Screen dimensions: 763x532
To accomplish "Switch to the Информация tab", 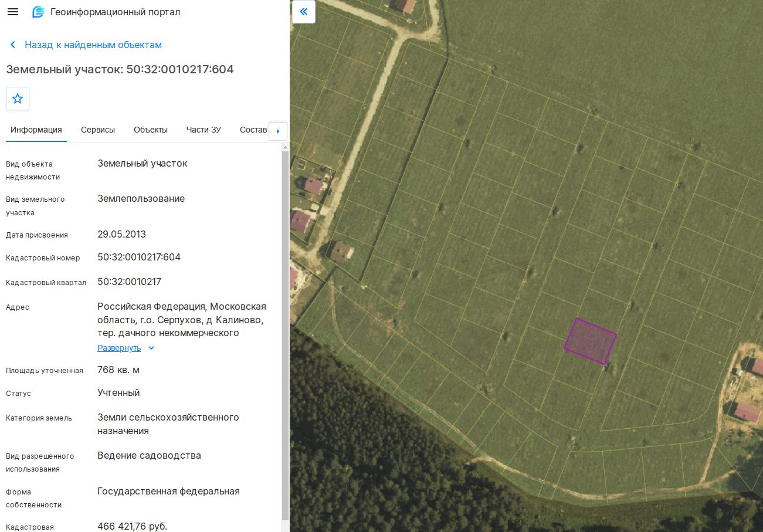I will (36, 130).
